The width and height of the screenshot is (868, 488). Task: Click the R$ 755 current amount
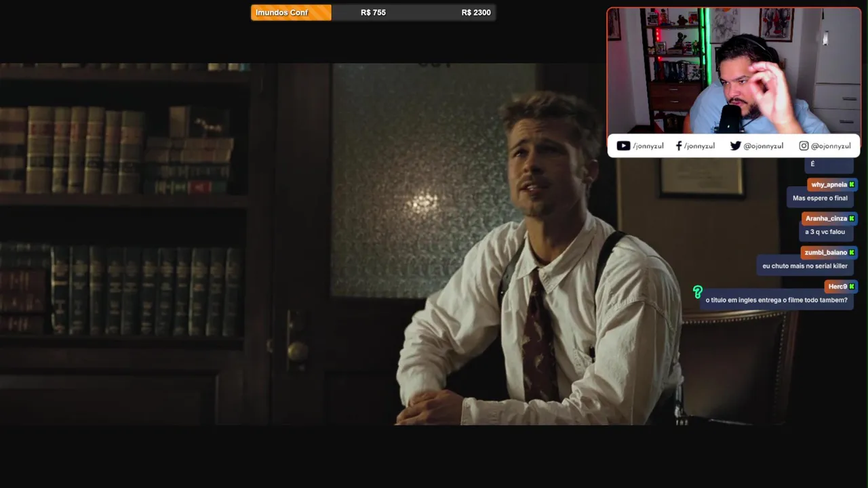[373, 12]
